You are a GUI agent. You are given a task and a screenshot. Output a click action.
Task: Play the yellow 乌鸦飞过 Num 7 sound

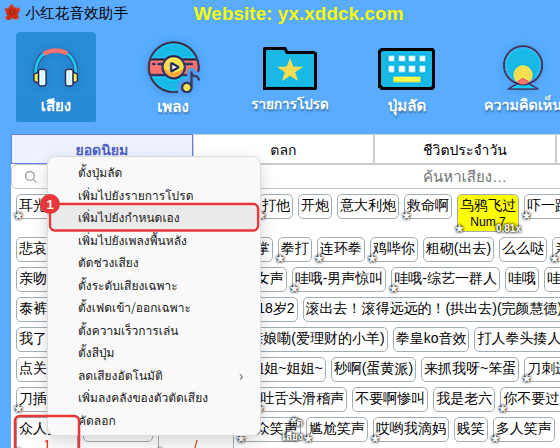pos(488,213)
